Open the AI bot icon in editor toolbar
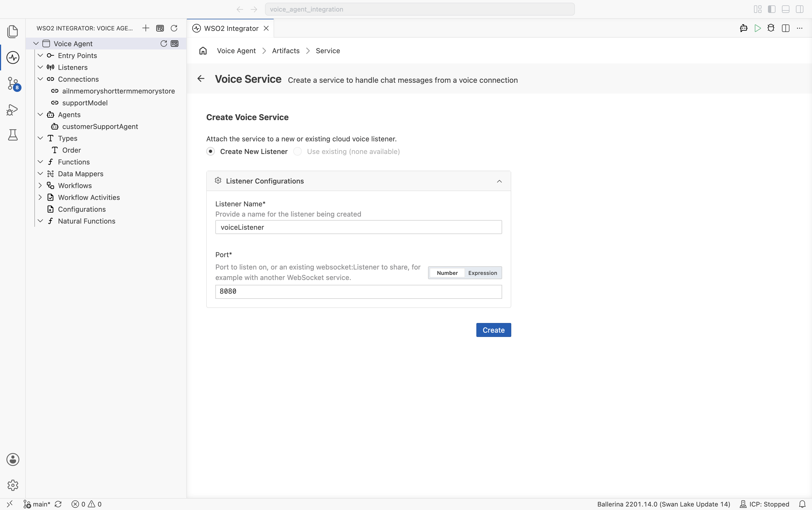Screen dimensions: 812x510 click(x=744, y=28)
